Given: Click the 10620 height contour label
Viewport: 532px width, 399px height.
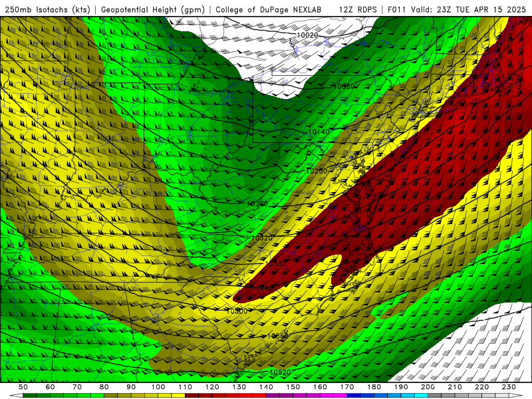Looking at the screenshot, I should pyautogui.click(x=280, y=372).
